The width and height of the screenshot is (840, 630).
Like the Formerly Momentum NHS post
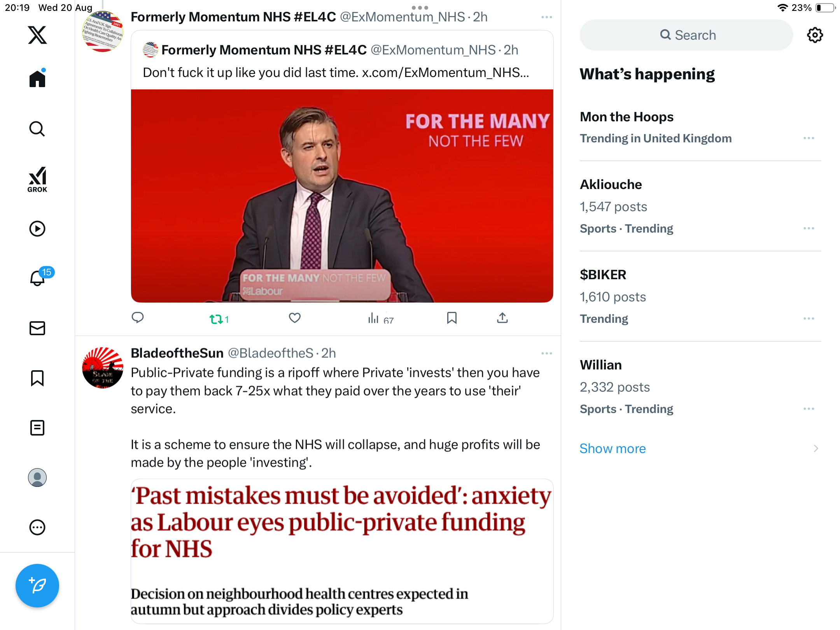point(295,318)
